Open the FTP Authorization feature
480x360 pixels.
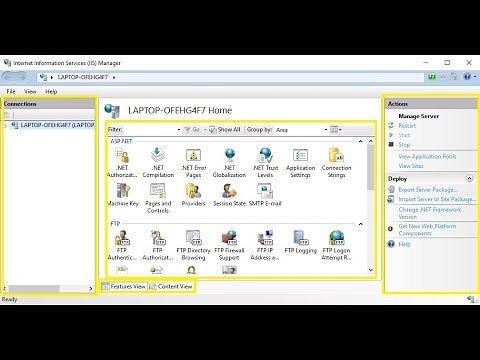click(158, 245)
